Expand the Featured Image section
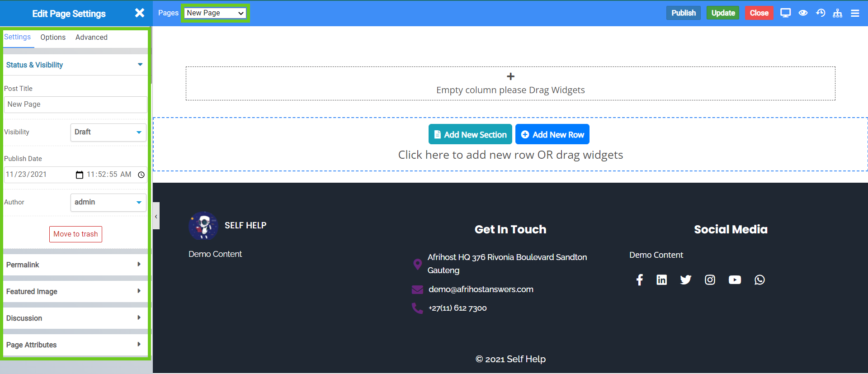This screenshot has width=868, height=374. (75, 291)
